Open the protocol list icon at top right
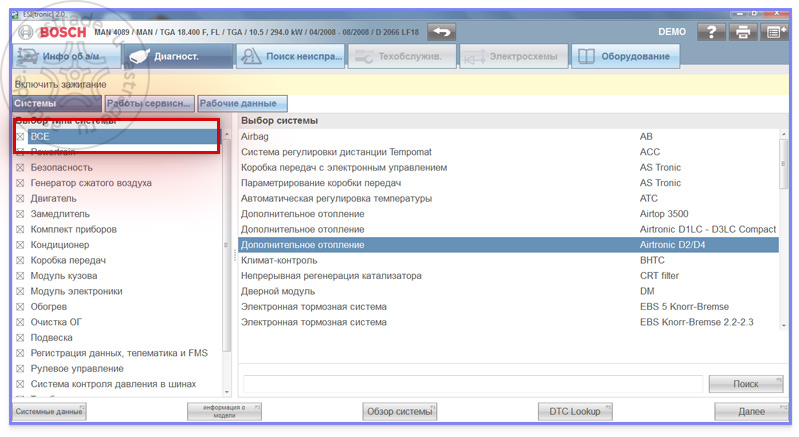799x437 pixels. point(774,32)
